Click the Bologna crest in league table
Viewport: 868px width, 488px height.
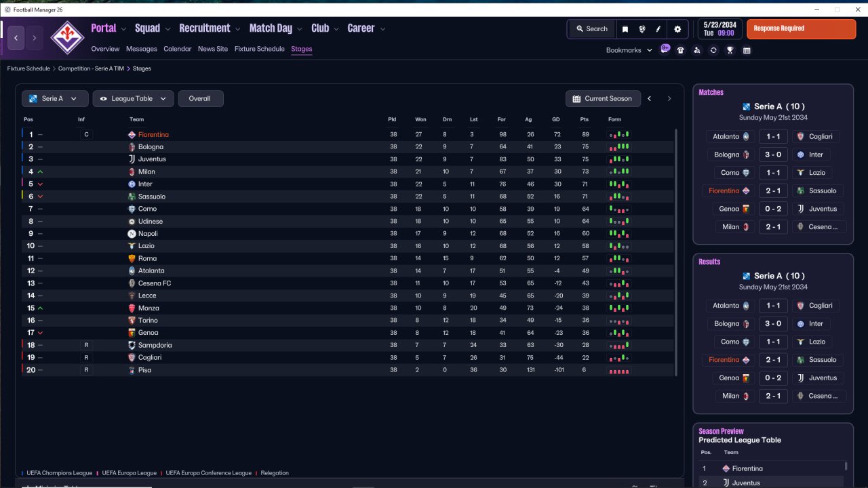pos(132,147)
